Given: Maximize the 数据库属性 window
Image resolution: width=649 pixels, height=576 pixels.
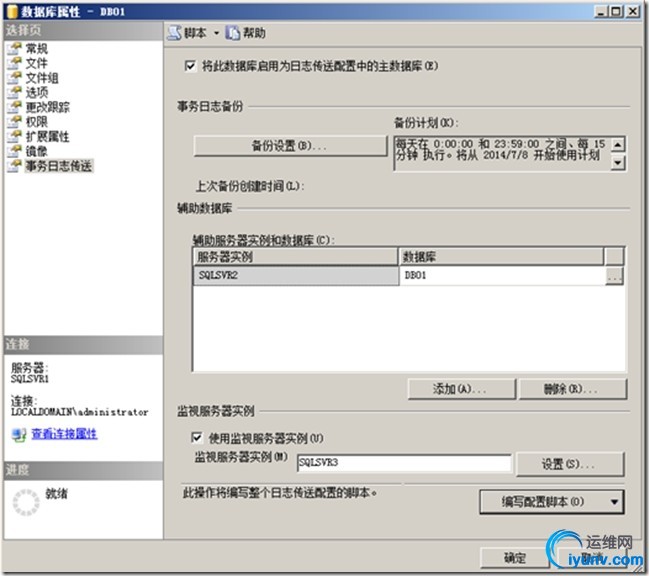Looking at the screenshot, I should point(616,12).
